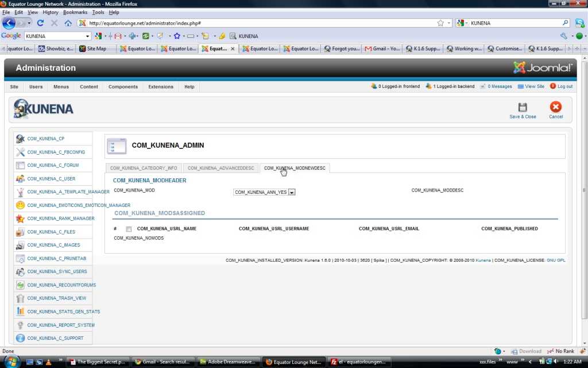Open the Google toolbar search dropdown arrow
588x368 pixels.
87,36
